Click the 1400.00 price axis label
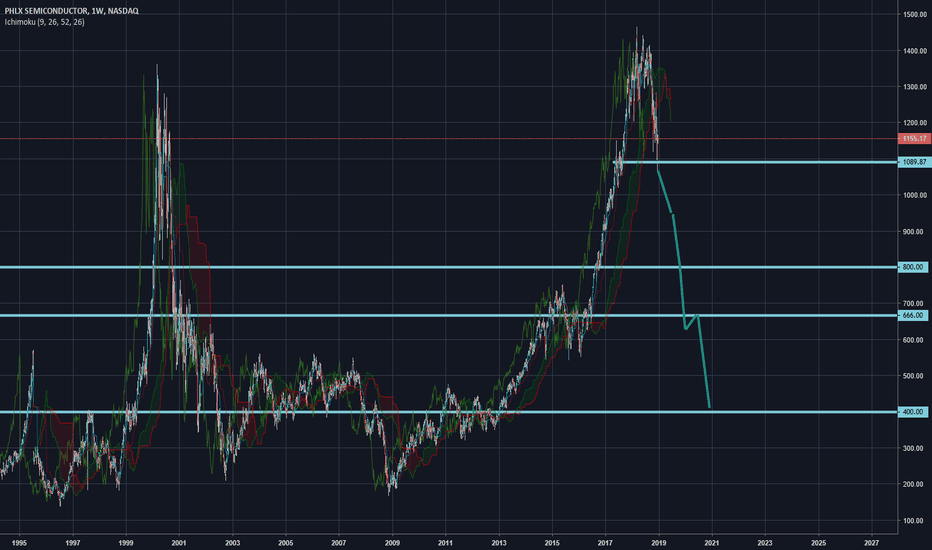This screenshot has height=550, width=932. click(915, 51)
